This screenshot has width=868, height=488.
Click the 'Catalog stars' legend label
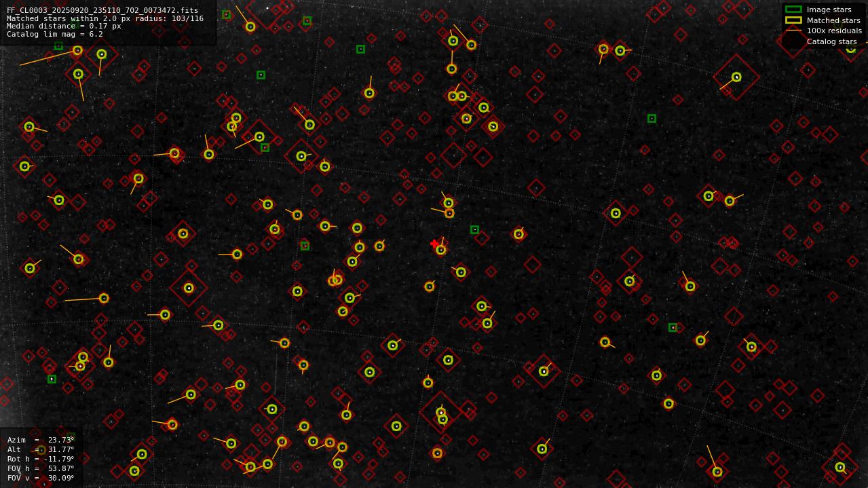831,41
